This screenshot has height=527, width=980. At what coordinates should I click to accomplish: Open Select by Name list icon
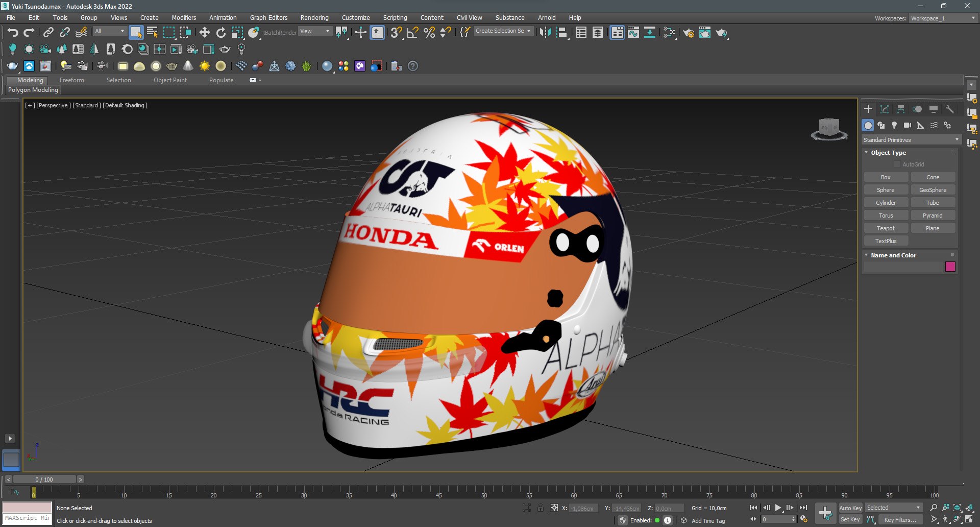152,33
